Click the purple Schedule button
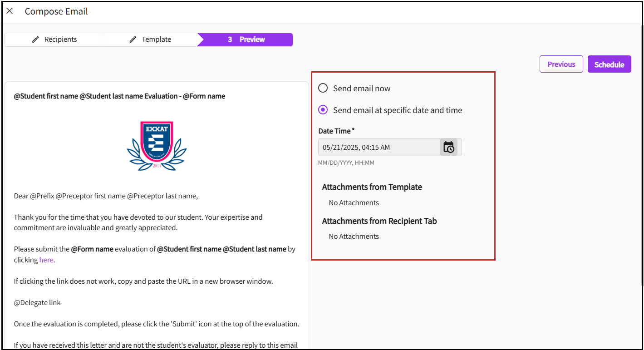The image size is (644, 350). pos(609,64)
